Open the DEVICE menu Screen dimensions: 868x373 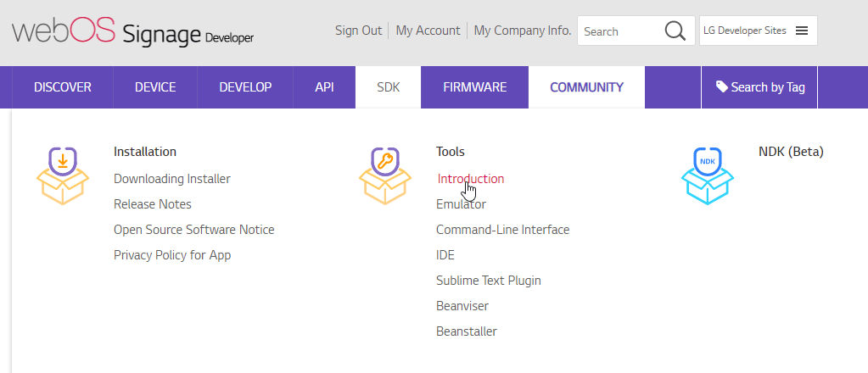[x=155, y=86]
